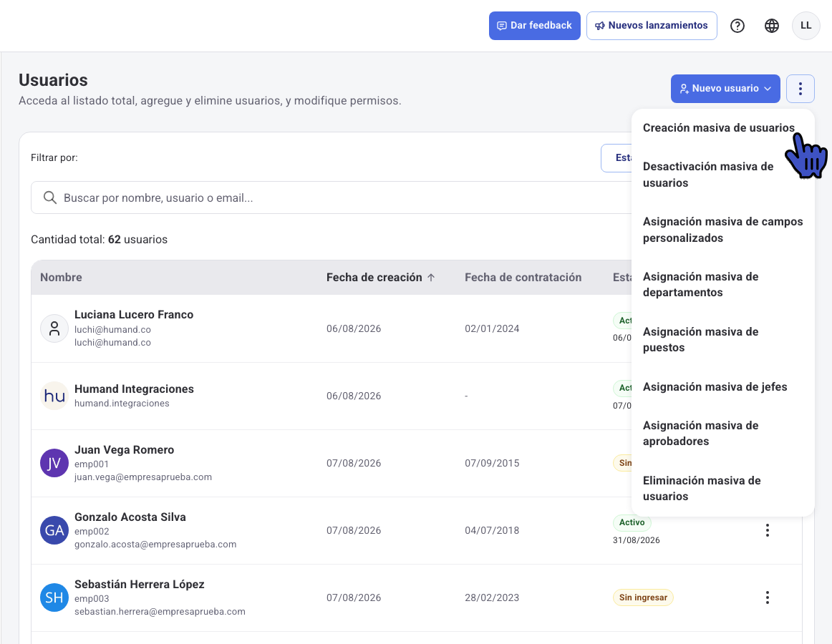Open row actions for Gonzalo Acosta Silva
Image resolution: width=832 pixels, height=644 pixels.
coord(768,530)
